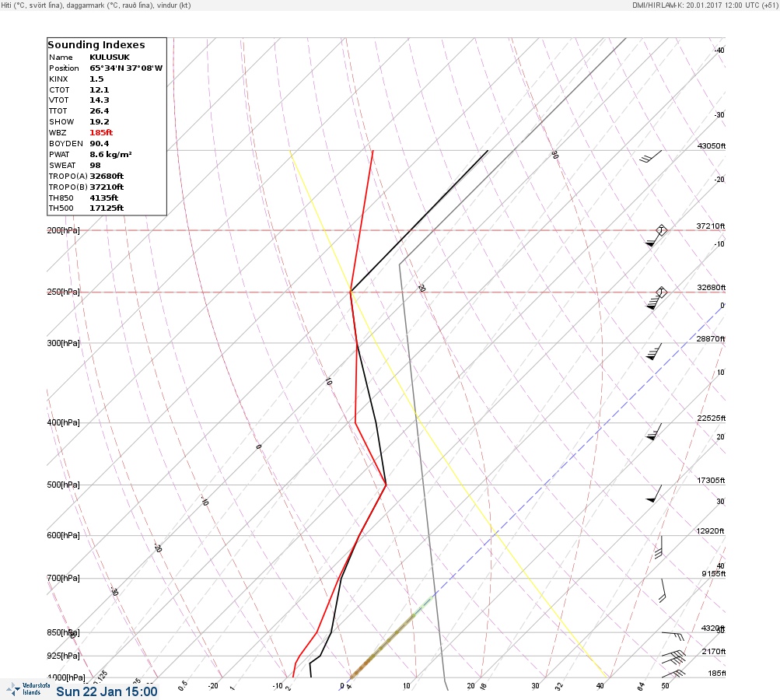Click the wind barb at 43050ft
The height and width of the screenshot is (700, 780).
650,156
